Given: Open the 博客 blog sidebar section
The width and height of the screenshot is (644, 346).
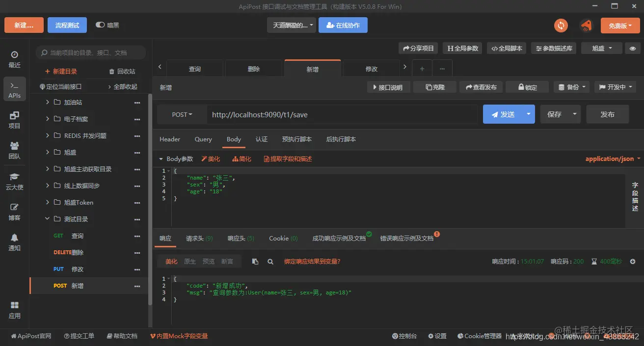Looking at the screenshot, I should [14, 212].
